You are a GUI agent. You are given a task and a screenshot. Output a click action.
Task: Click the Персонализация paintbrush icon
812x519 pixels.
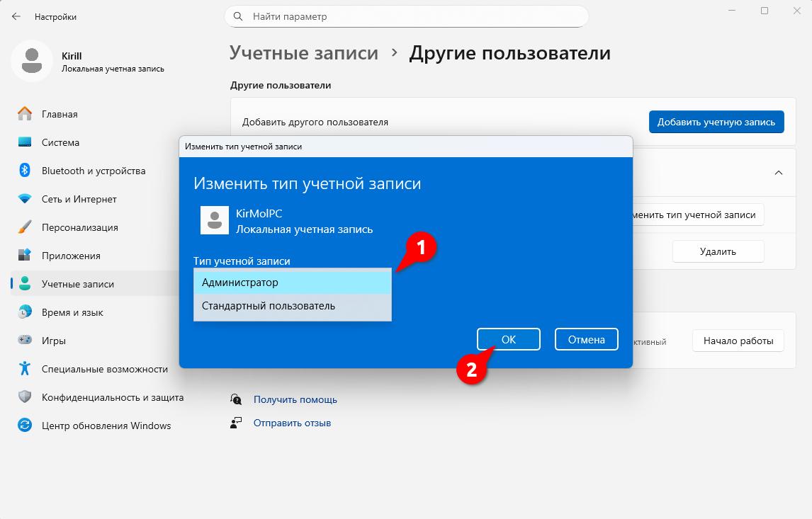pos(24,227)
